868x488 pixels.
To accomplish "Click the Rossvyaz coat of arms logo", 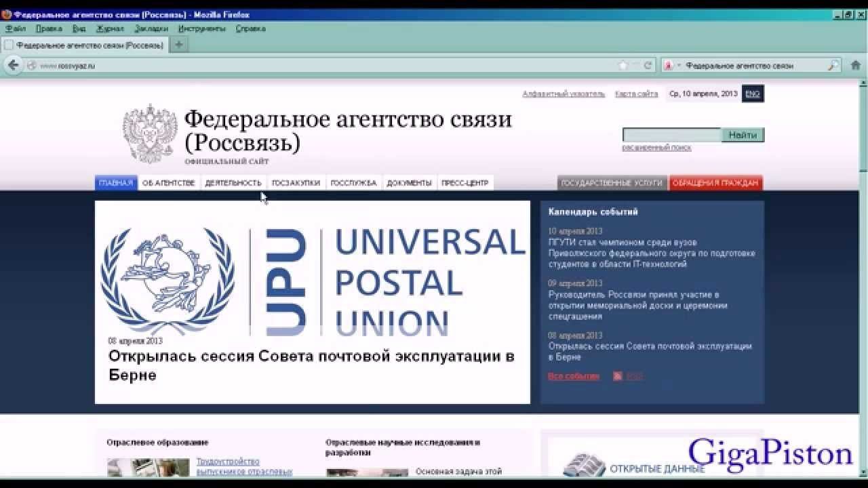I will [x=149, y=134].
